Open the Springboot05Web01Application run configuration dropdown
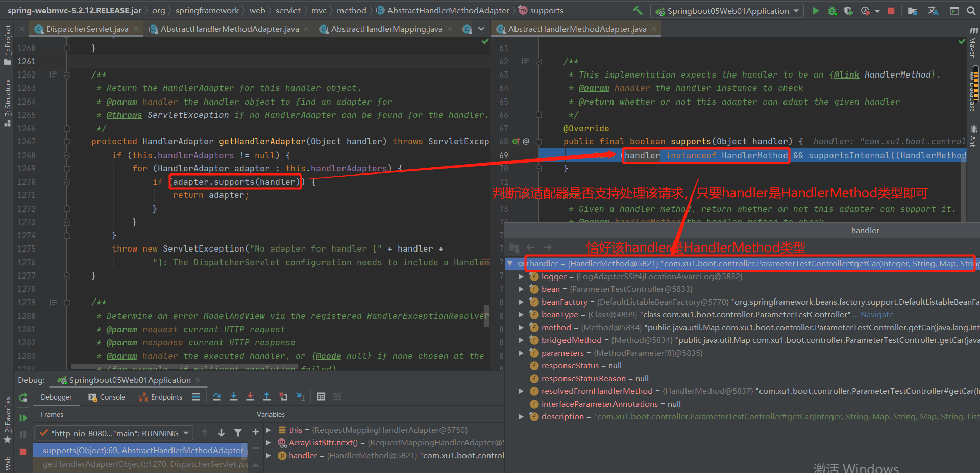980x473 pixels. [727, 11]
